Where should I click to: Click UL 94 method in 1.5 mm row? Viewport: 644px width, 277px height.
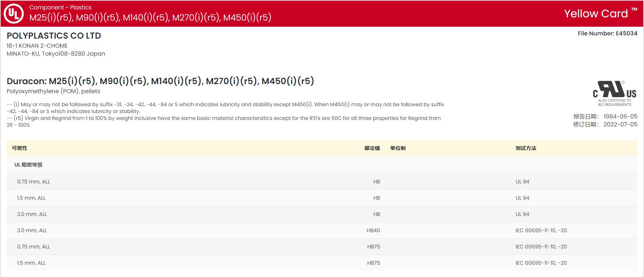coord(522,198)
